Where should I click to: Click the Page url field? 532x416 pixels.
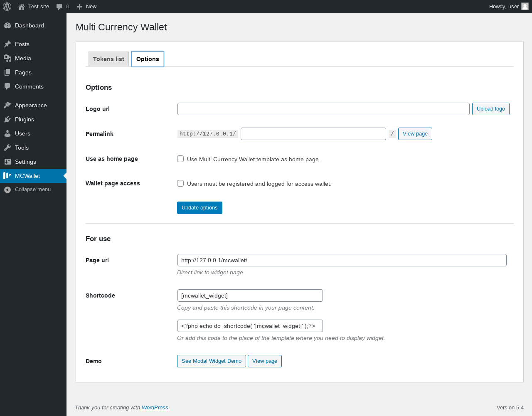click(342, 260)
